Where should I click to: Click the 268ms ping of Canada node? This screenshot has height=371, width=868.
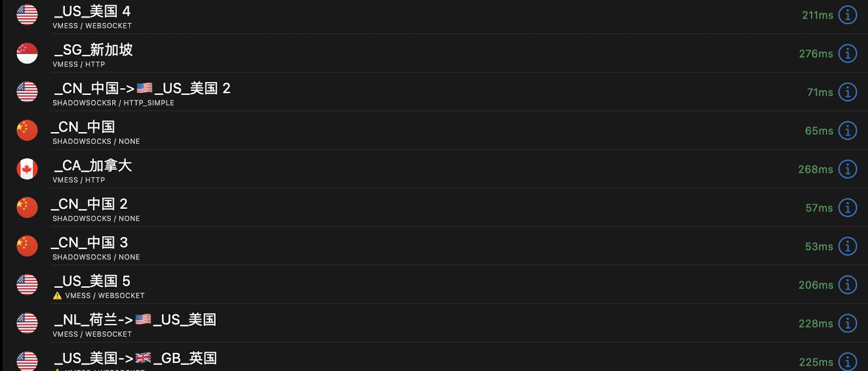(815, 169)
